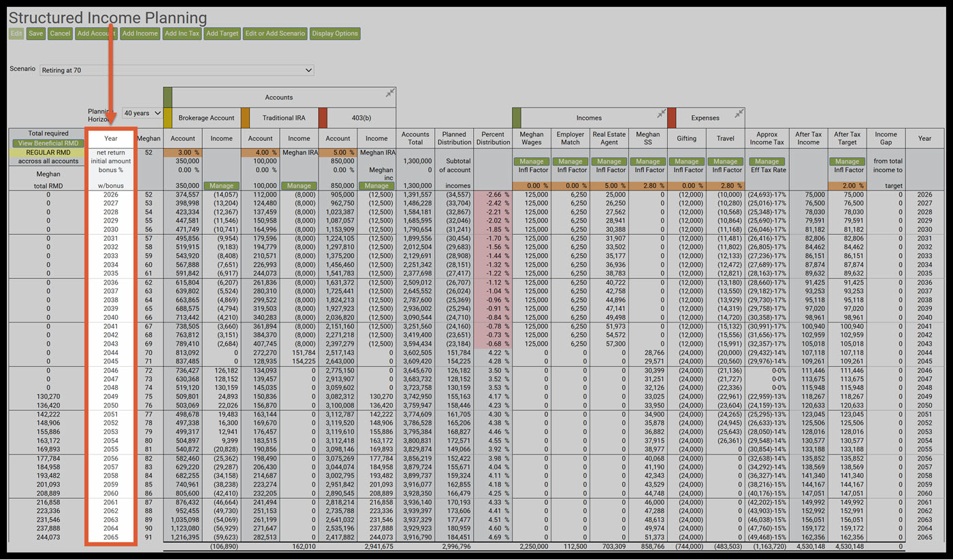Click the red Expenses group color swatch
953x560 pixels.
[672, 117]
